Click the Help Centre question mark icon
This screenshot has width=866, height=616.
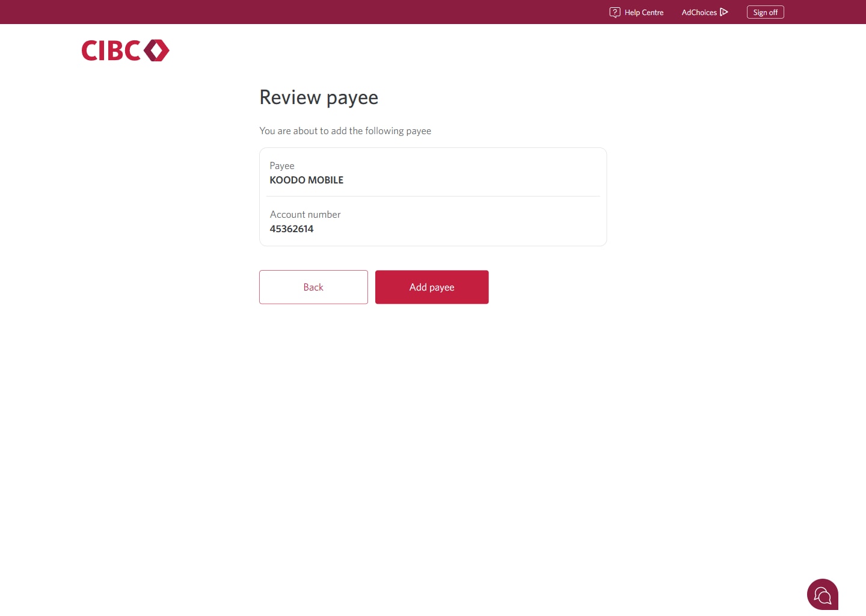click(615, 12)
